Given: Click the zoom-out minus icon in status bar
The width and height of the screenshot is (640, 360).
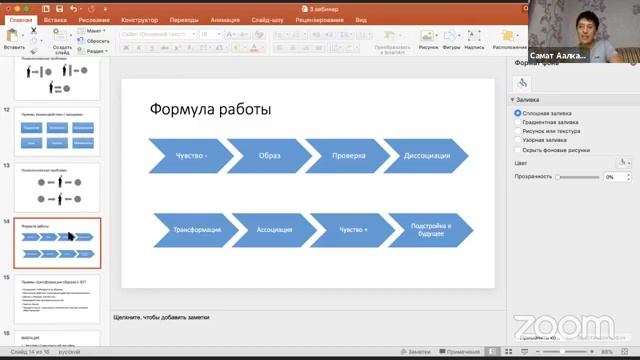Looking at the screenshot, I should pos(538,351).
